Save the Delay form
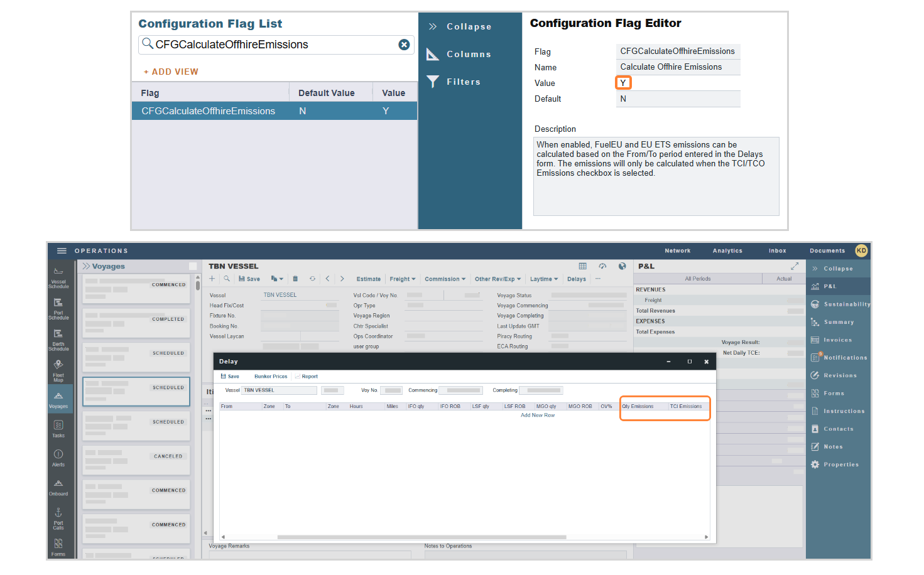Image resolution: width=924 pixels, height=575 pixels. pyautogui.click(x=230, y=376)
